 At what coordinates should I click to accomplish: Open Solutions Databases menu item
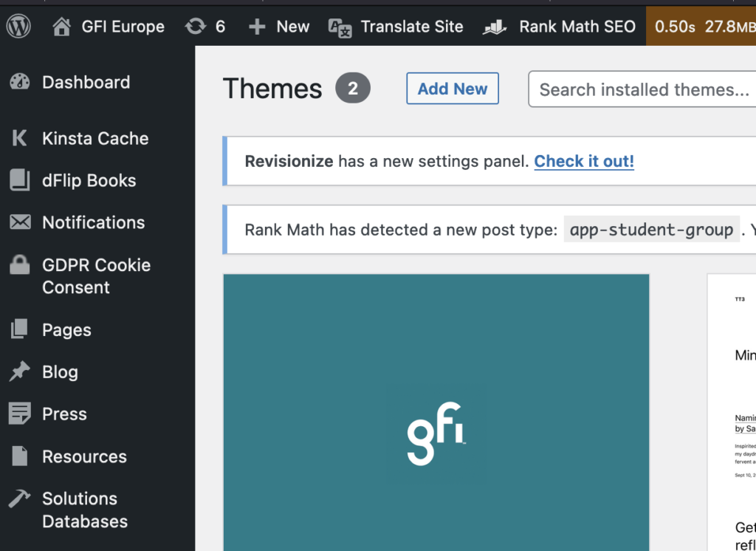[84, 510]
